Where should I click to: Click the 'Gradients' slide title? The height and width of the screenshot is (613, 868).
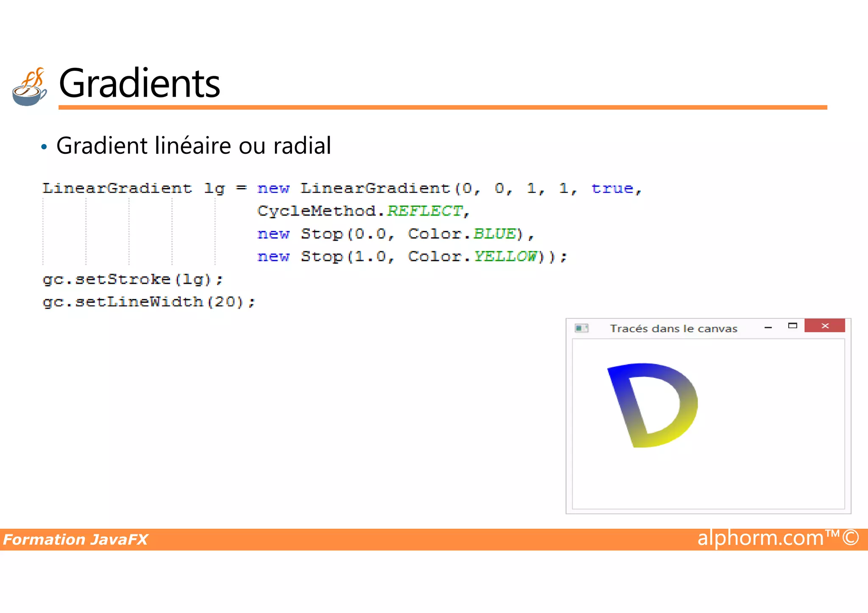click(x=139, y=83)
